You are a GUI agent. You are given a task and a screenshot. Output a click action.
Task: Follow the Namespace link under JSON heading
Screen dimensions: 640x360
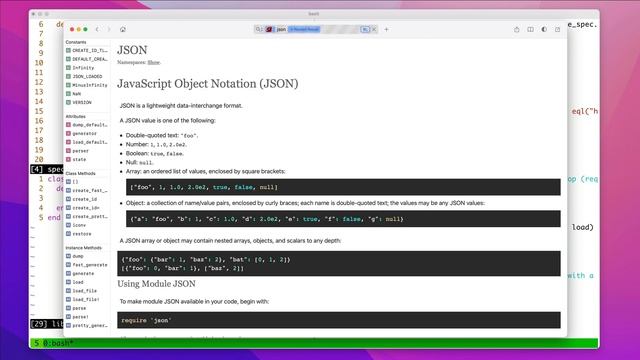tap(154, 62)
